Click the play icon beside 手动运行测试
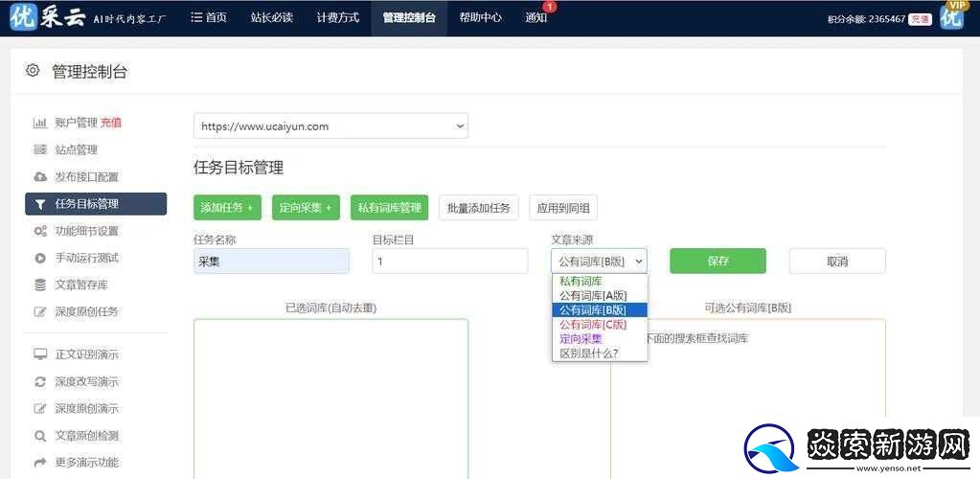The image size is (980, 479). point(40,258)
